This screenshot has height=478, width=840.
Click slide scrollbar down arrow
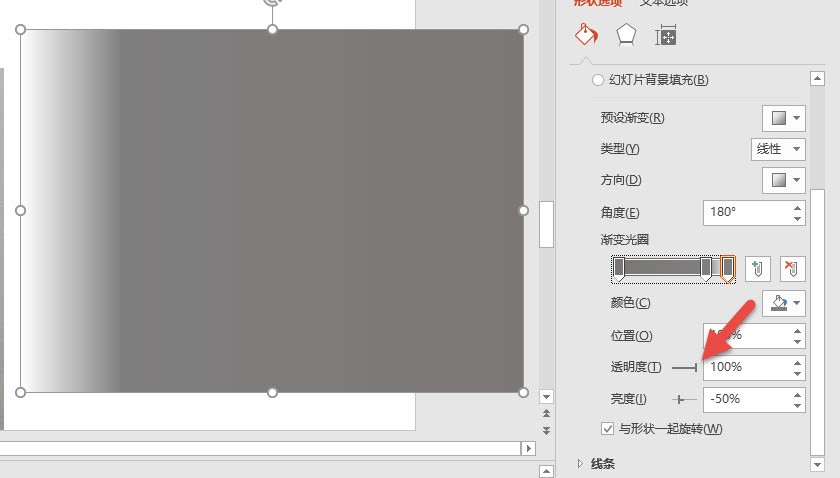click(546, 397)
